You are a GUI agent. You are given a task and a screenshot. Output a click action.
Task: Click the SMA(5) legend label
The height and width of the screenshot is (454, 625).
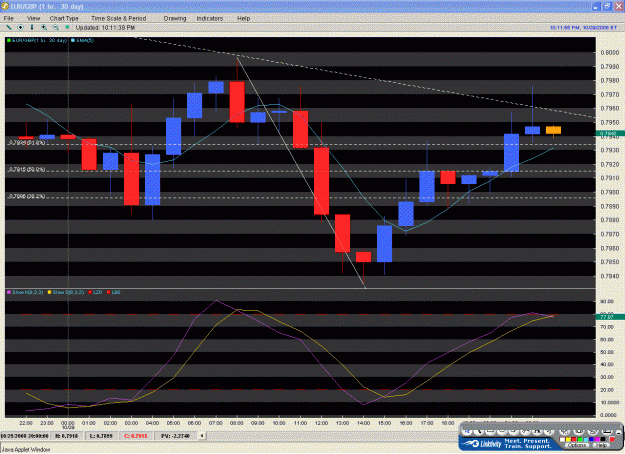(83, 40)
